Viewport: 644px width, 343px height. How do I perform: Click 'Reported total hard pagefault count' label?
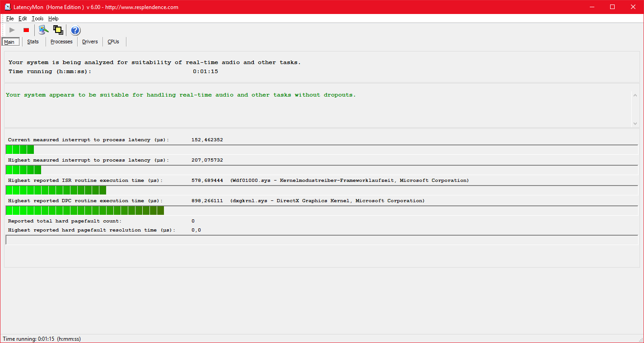[65, 221]
